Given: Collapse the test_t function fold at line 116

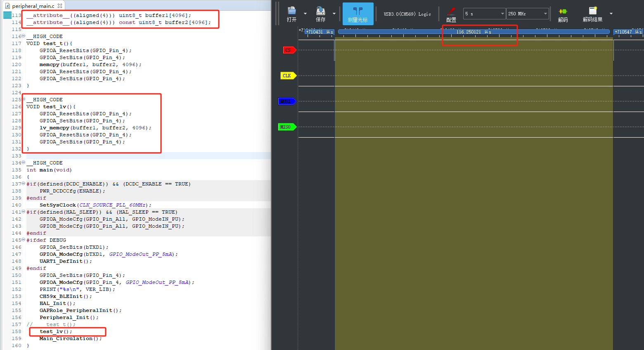Looking at the screenshot, I should point(24,36).
